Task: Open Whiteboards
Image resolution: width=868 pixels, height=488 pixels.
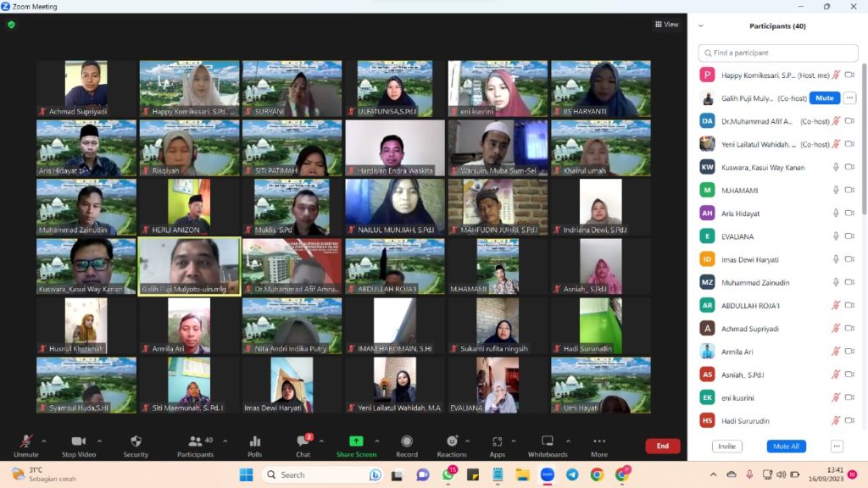Action: coord(548,446)
